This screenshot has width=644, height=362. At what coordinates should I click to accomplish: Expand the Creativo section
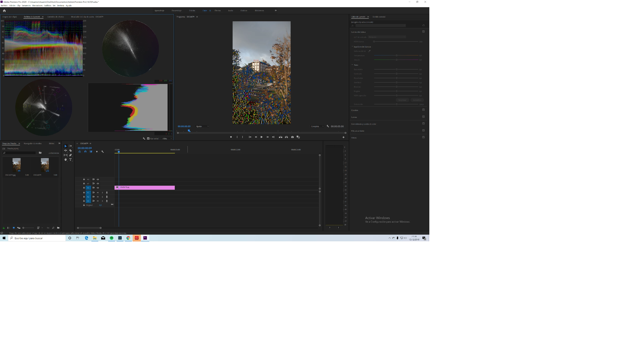click(x=355, y=110)
